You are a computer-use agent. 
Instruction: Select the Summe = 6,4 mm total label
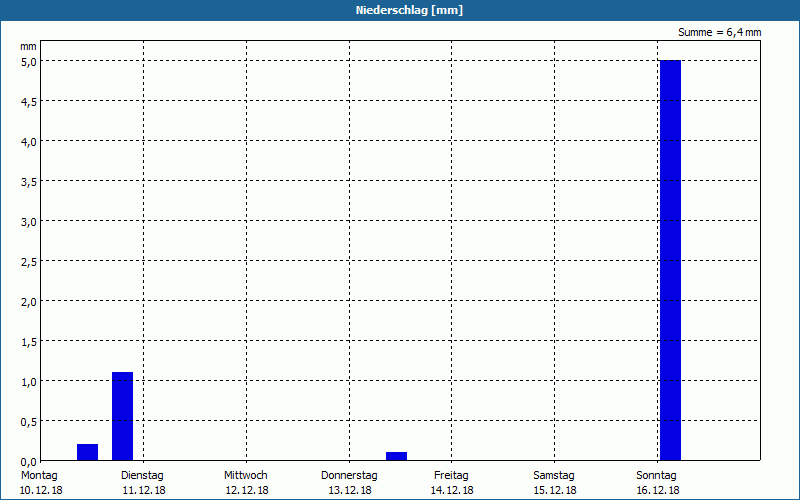coord(719,32)
